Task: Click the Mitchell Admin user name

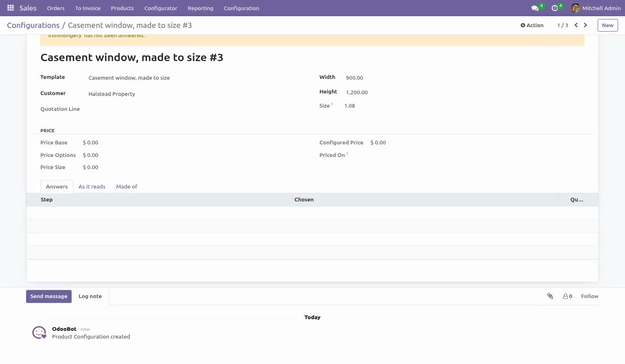Action: 601,8
